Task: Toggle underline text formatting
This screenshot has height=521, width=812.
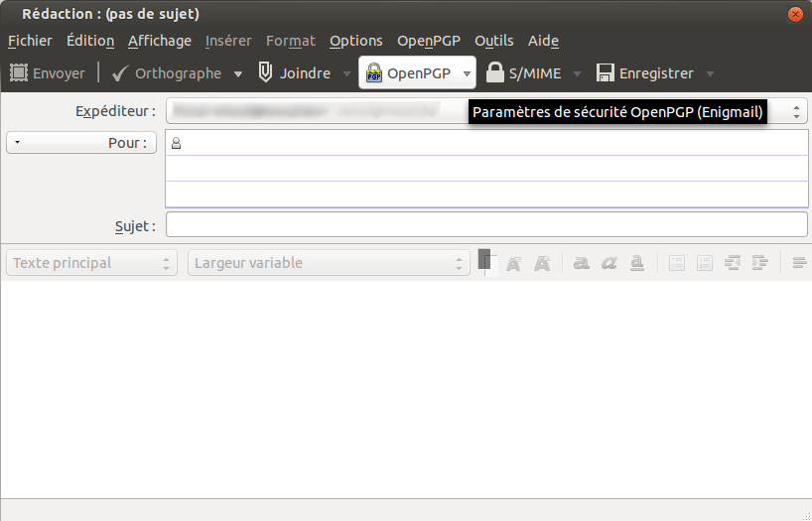Action: click(x=637, y=263)
